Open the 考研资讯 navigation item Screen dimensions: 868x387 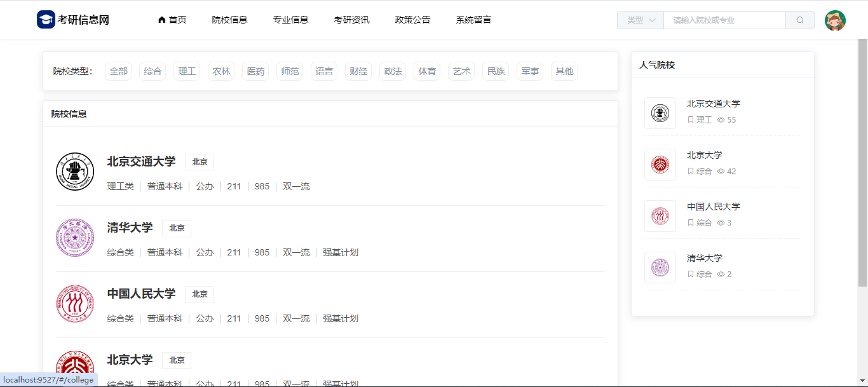pyautogui.click(x=351, y=20)
